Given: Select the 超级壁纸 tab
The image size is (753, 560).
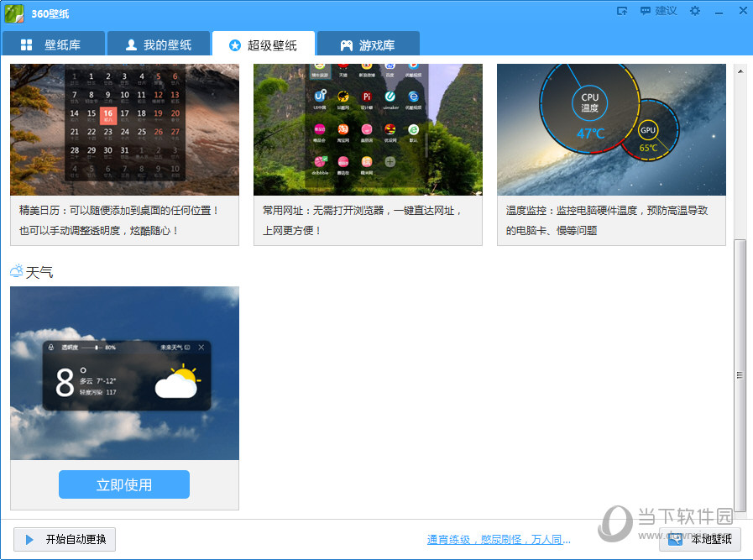Looking at the screenshot, I should (263, 44).
